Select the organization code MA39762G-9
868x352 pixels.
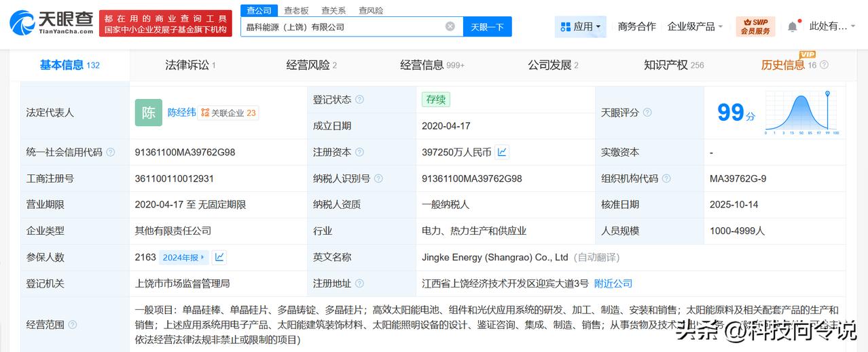coord(738,179)
